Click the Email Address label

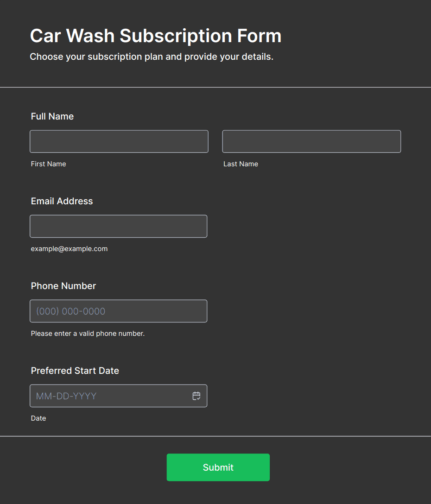62,201
